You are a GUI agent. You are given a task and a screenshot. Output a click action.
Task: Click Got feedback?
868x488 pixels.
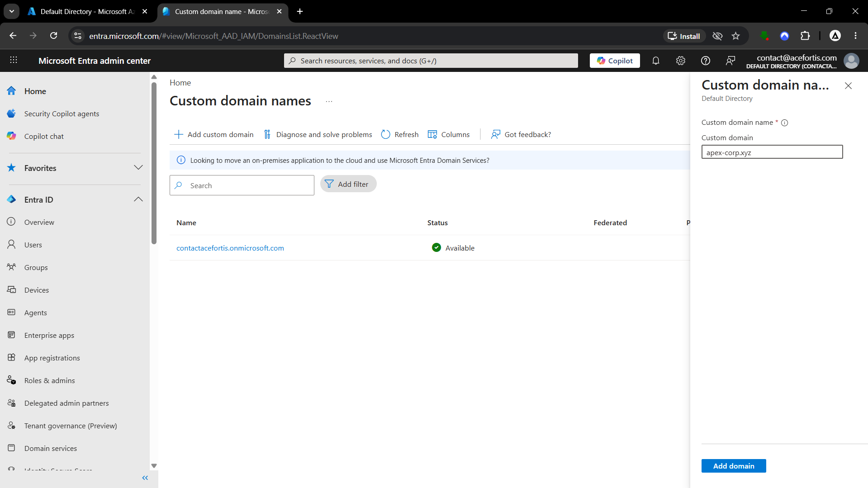521,134
